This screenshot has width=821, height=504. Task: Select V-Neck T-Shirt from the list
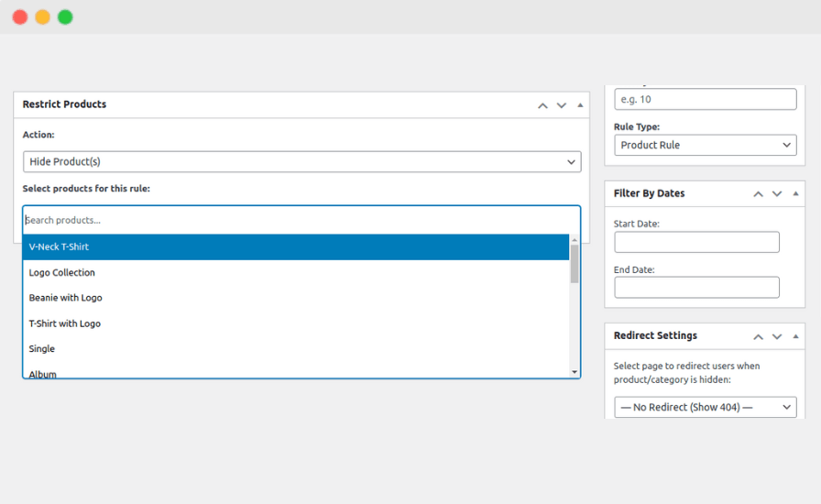(x=295, y=247)
